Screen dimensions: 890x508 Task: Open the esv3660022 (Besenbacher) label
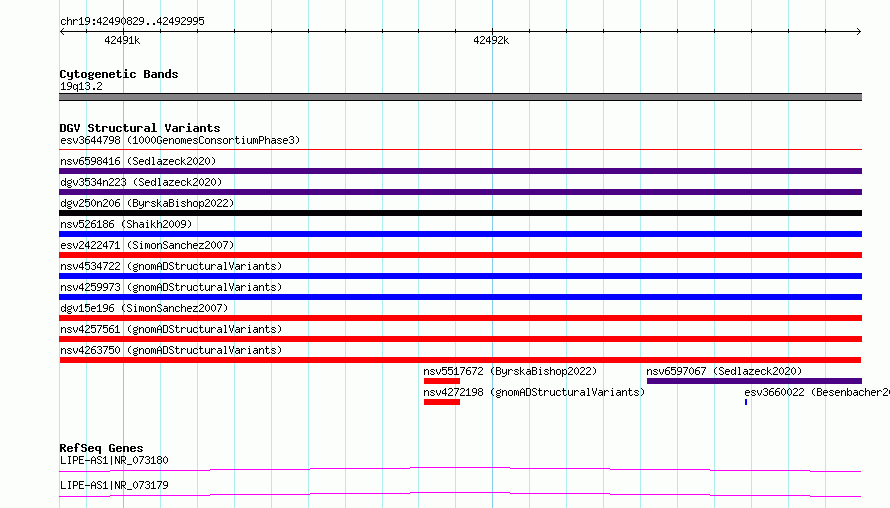point(817,392)
